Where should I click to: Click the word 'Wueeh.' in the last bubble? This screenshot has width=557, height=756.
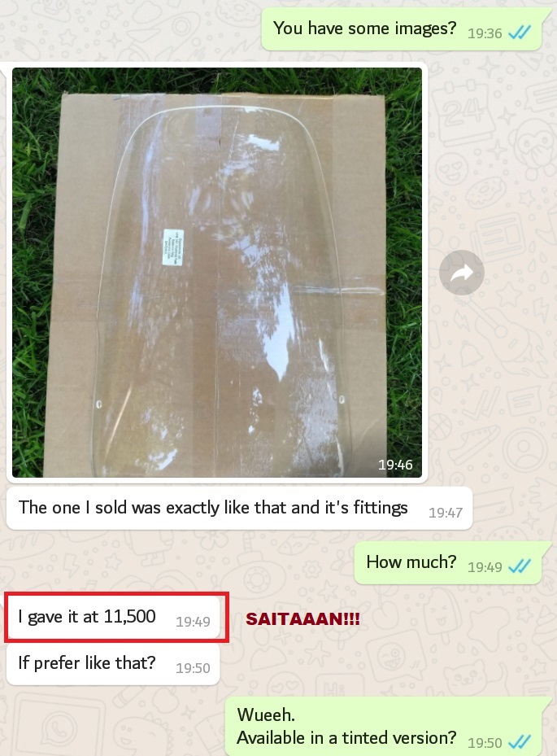(x=266, y=715)
